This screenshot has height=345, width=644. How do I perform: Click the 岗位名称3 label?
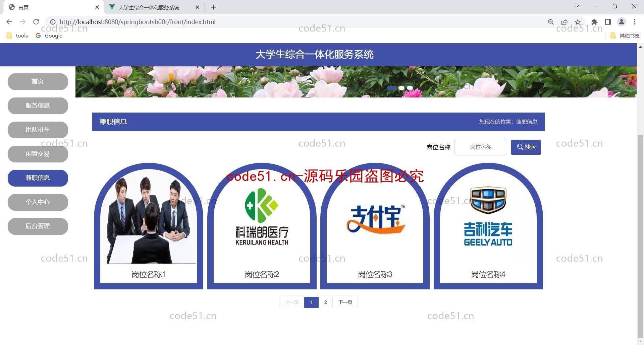tap(375, 275)
